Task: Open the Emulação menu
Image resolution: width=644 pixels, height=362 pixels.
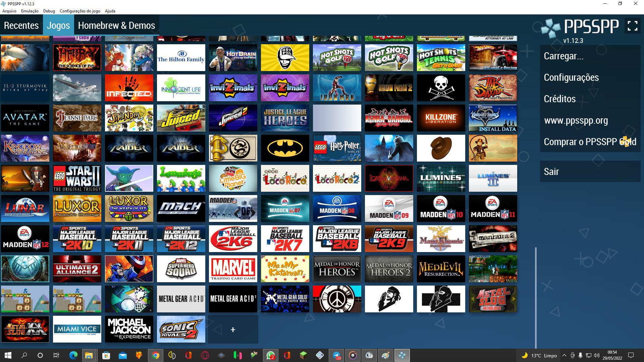Action: [30, 11]
